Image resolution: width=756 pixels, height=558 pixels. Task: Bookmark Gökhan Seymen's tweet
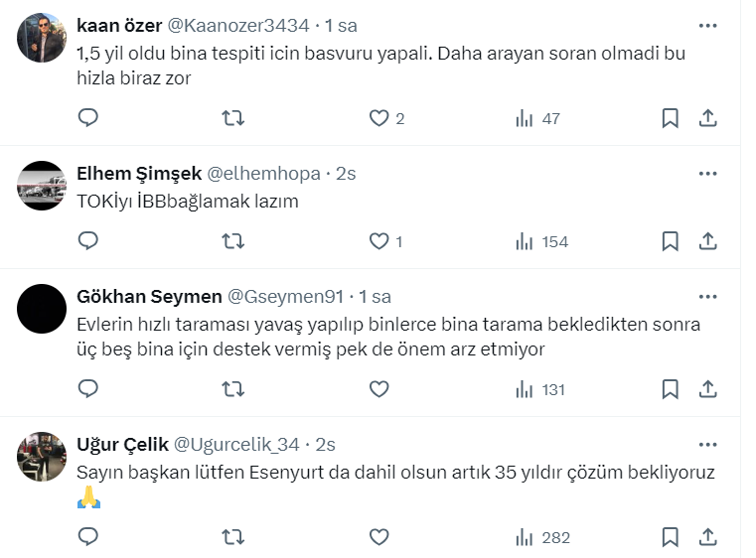(671, 389)
